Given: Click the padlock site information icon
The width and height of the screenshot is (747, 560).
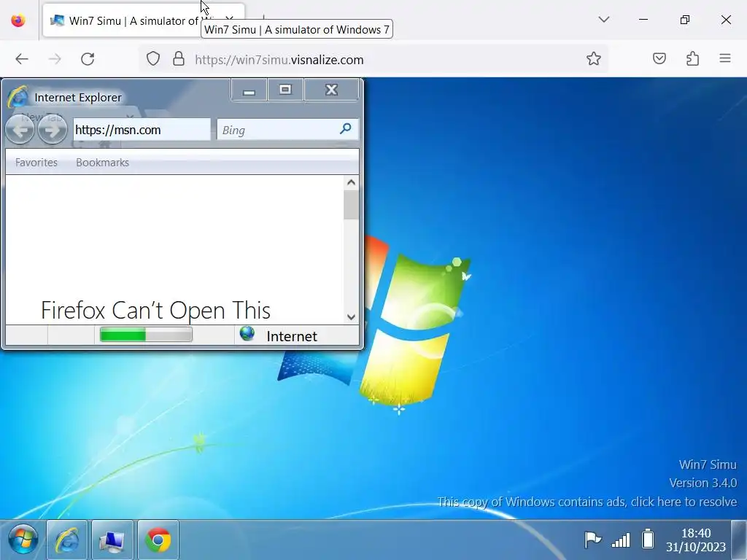Looking at the screenshot, I should (x=179, y=59).
